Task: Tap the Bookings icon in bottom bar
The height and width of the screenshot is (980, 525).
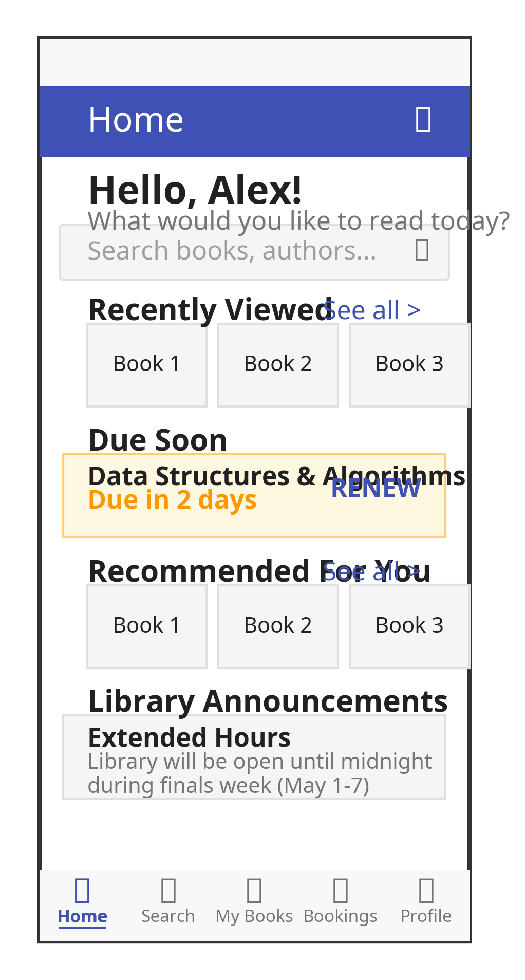Action: [x=340, y=890]
